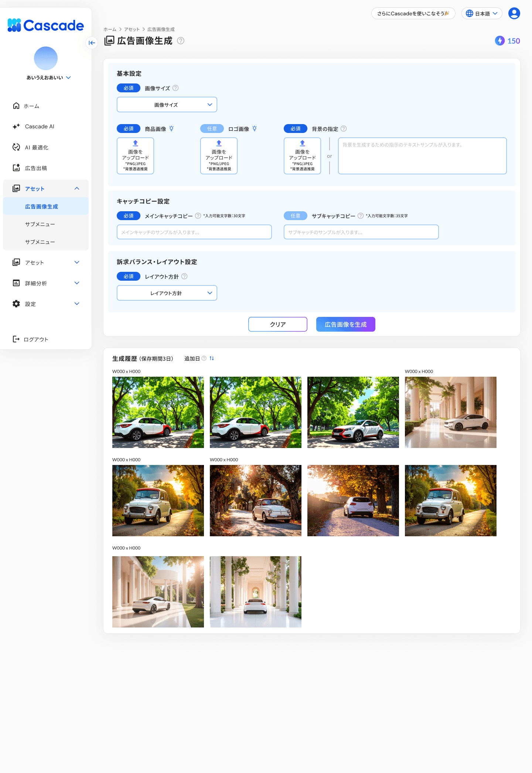Open 広告出稿 menu item

(x=36, y=168)
